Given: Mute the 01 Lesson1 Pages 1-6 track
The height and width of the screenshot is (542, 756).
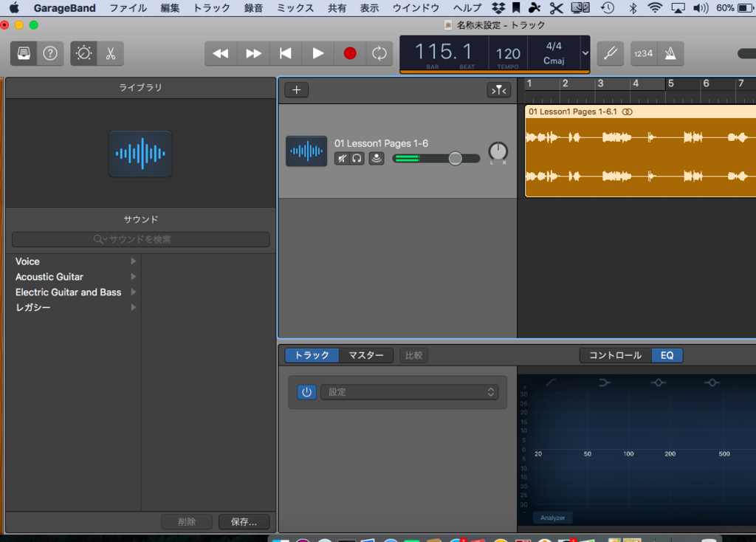Looking at the screenshot, I should (342, 158).
